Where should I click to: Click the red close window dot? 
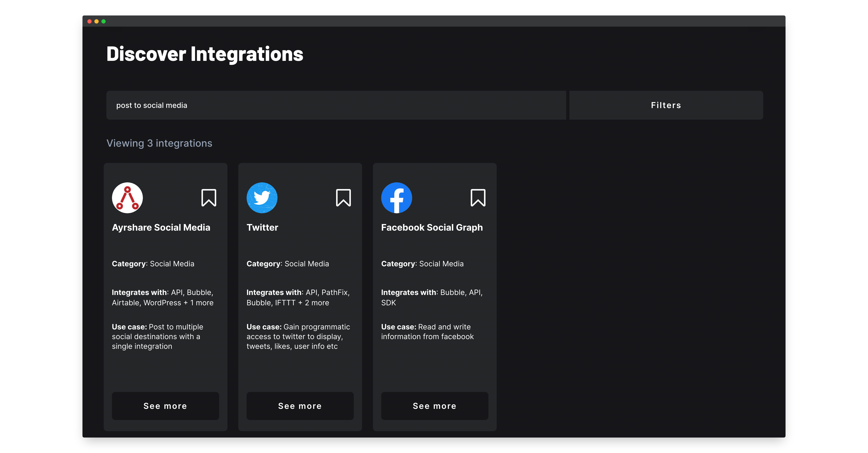click(x=90, y=21)
